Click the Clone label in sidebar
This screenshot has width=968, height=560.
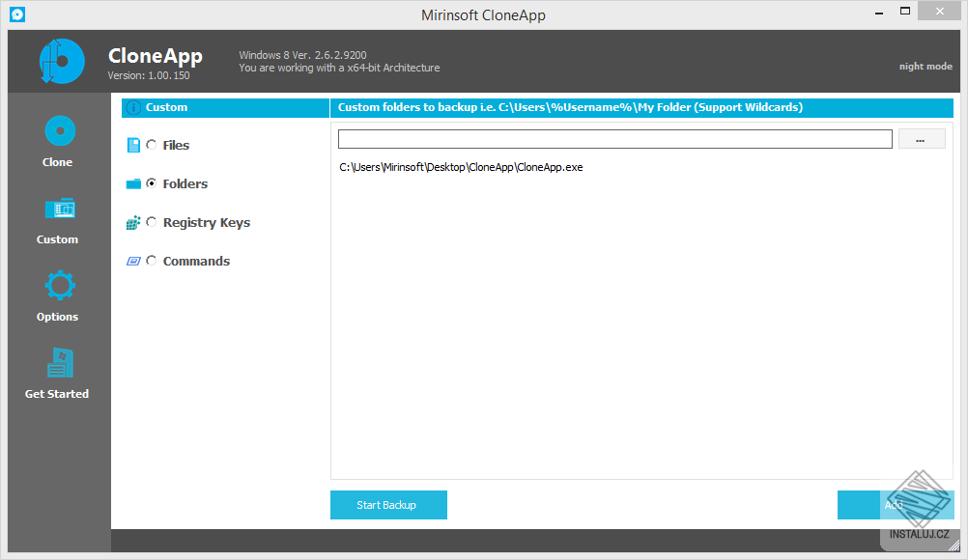57,162
